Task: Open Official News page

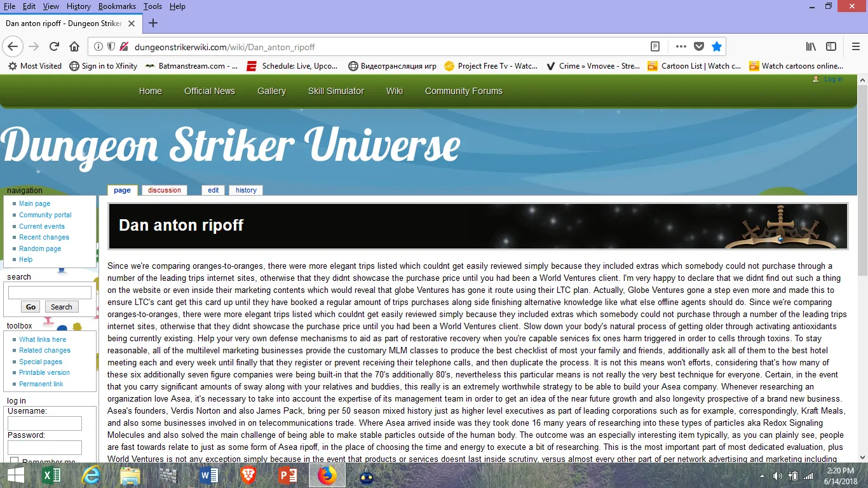Action: tap(210, 91)
